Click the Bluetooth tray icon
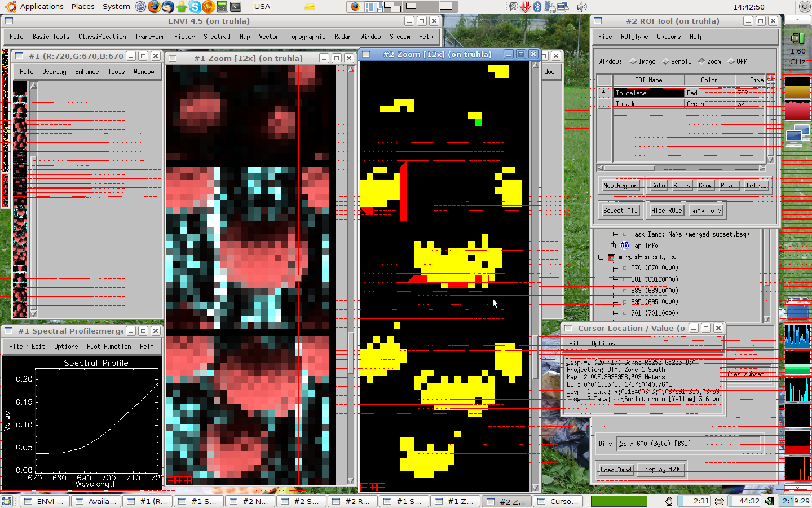This screenshot has width=812, height=508. (x=537, y=7)
